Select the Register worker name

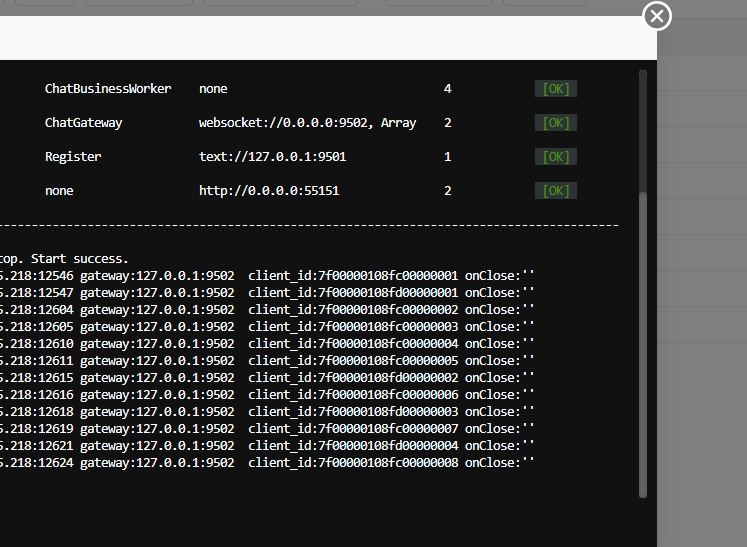tap(73, 157)
